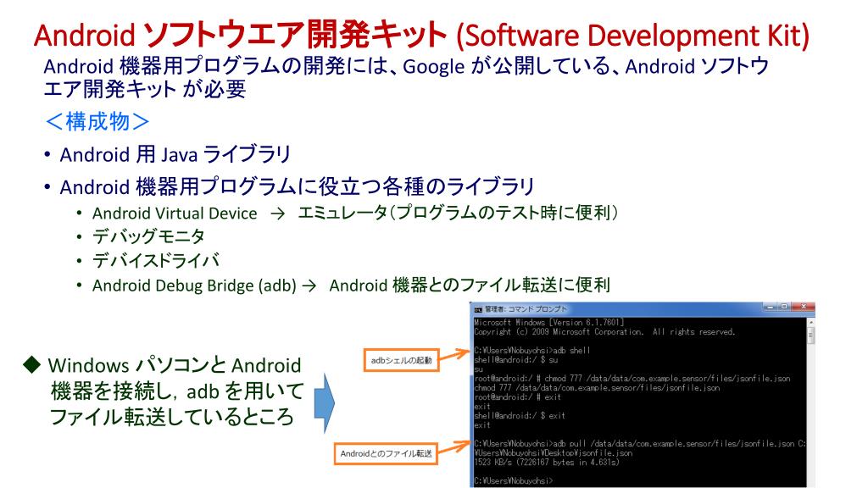Image resolution: width=868 pixels, height=488 pixels.
Task: Maximize the コマンド プロンプト window
Action: click(784, 307)
